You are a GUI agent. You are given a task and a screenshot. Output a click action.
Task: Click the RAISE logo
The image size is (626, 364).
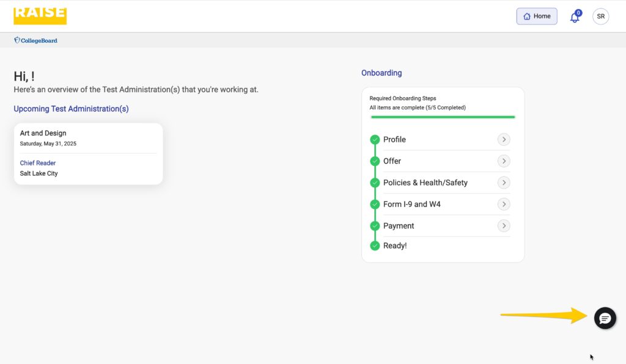click(x=40, y=15)
